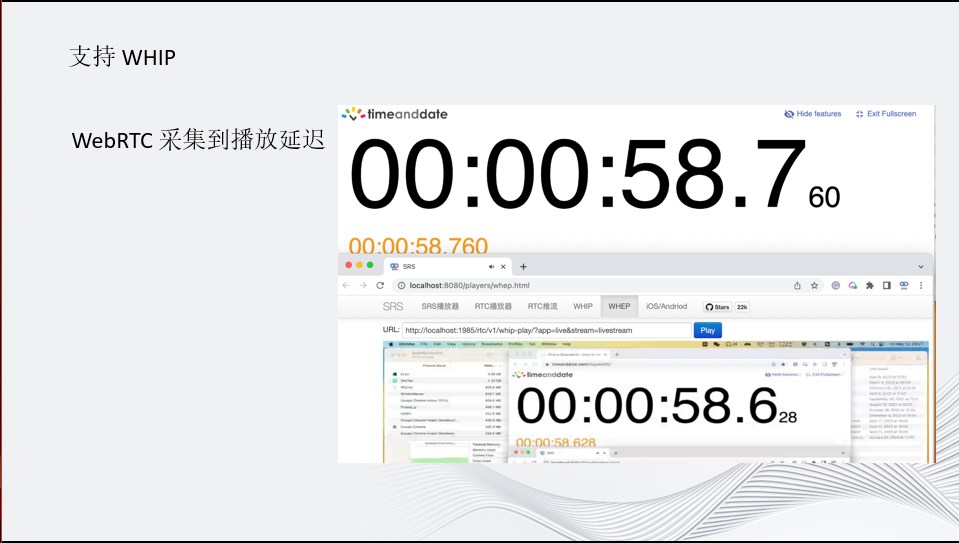
Task: Bookmark this page with the star icon
Action: 815,286
